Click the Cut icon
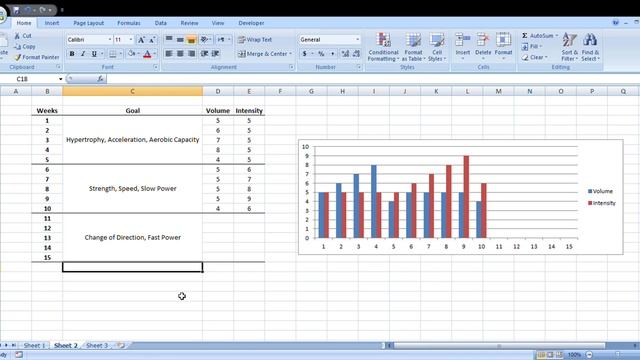 click(18, 36)
